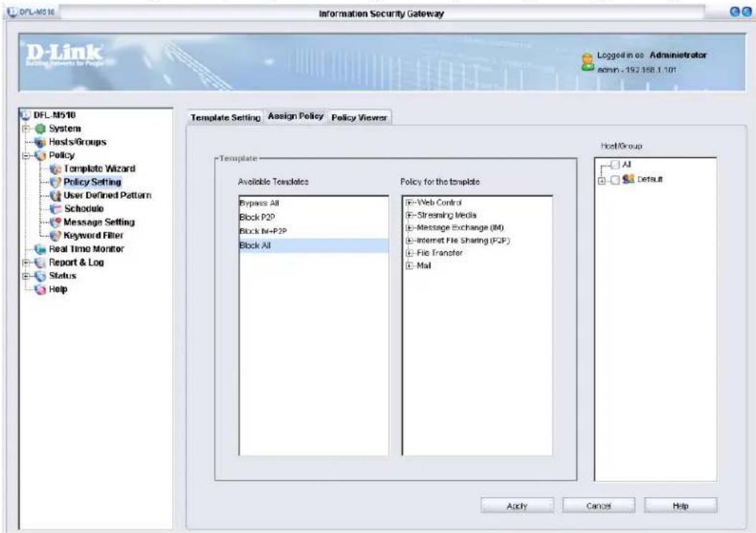Open Message Setting in the tree
Image resolution: width=756 pixels, height=533 pixels.
tap(99, 222)
